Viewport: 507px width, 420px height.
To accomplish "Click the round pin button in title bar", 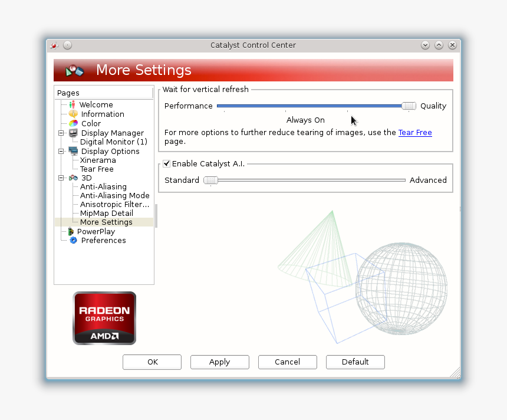I will click(67, 45).
